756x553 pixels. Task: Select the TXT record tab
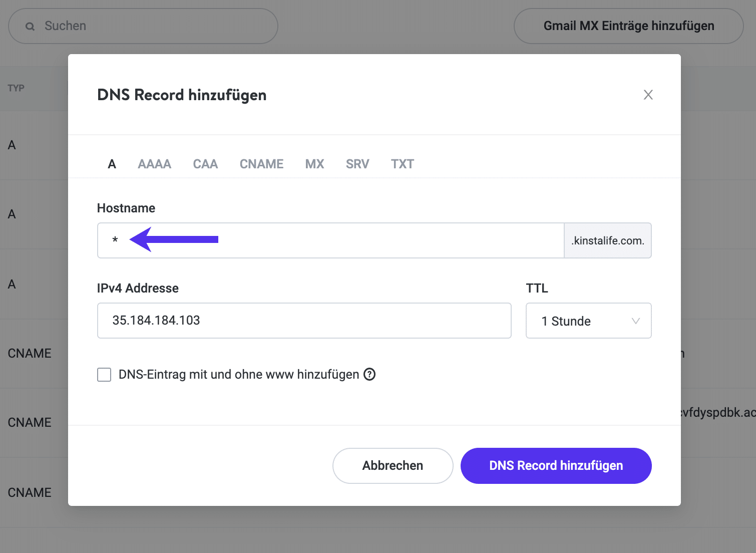(402, 164)
